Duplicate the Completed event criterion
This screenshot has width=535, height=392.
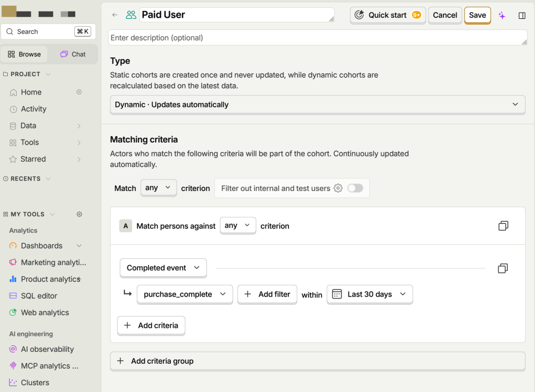[x=503, y=268]
